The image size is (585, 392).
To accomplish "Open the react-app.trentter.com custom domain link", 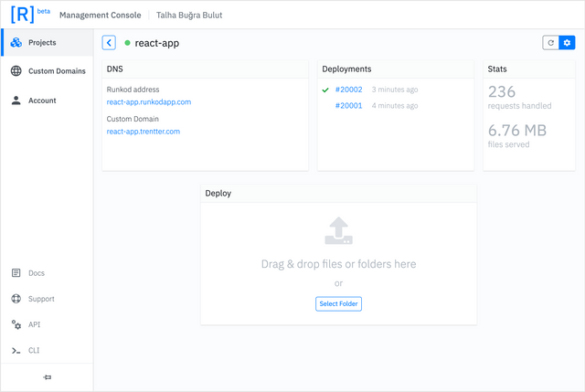I will tap(144, 132).
